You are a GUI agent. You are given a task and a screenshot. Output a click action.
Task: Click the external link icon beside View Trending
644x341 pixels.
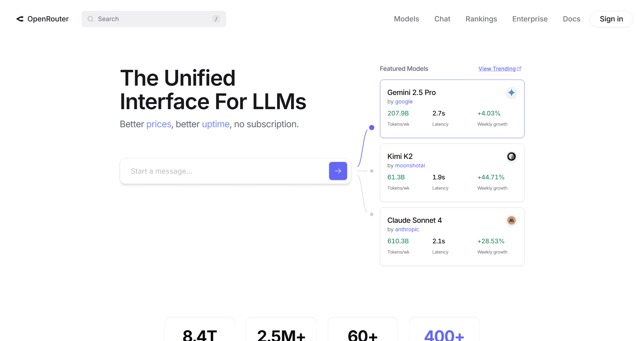[519, 69]
